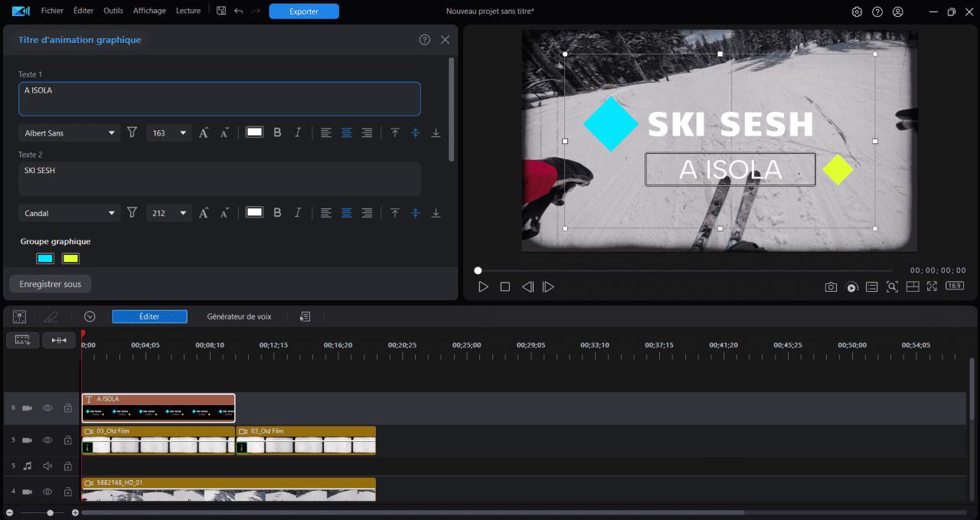Expand the font size 212 dropdown
The width and height of the screenshot is (980, 520).
tap(183, 213)
